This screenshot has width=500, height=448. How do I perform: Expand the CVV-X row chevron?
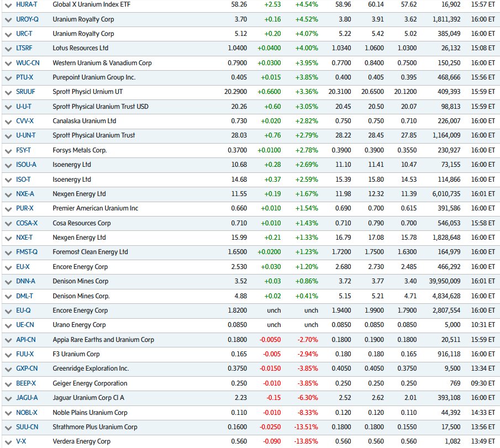pos(8,122)
